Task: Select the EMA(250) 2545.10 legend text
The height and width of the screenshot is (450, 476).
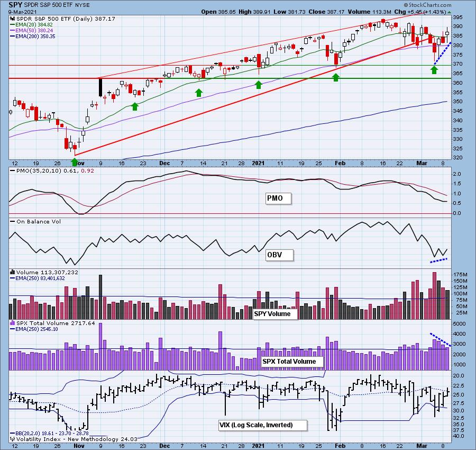Action: click(36, 329)
